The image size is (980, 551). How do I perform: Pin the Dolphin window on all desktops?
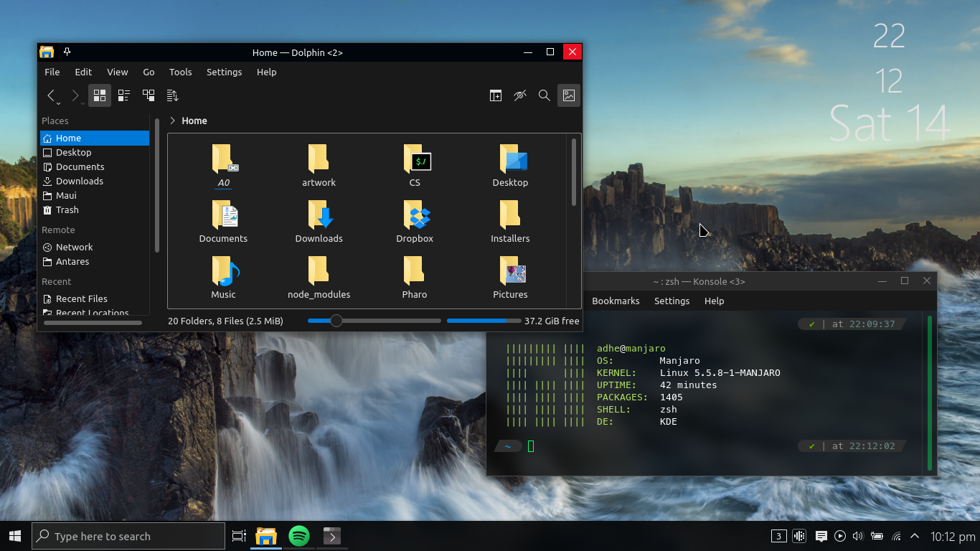click(67, 52)
